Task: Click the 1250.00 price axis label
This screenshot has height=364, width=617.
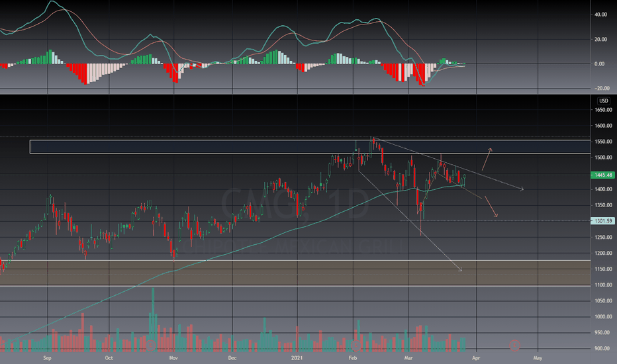Action: (x=603, y=237)
